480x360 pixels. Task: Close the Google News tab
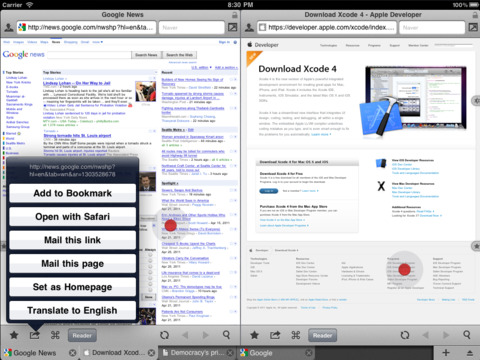[x=72, y=353]
